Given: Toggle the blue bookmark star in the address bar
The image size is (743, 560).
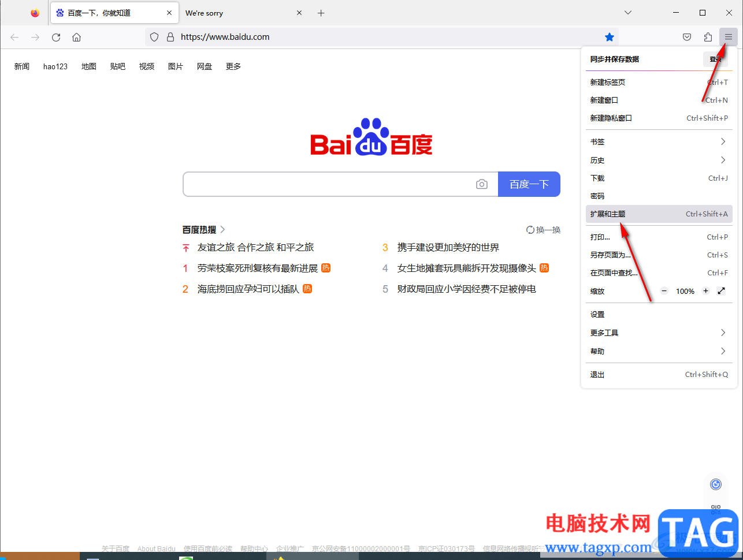Looking at the screenshot, I should click(x=609, y=37).
